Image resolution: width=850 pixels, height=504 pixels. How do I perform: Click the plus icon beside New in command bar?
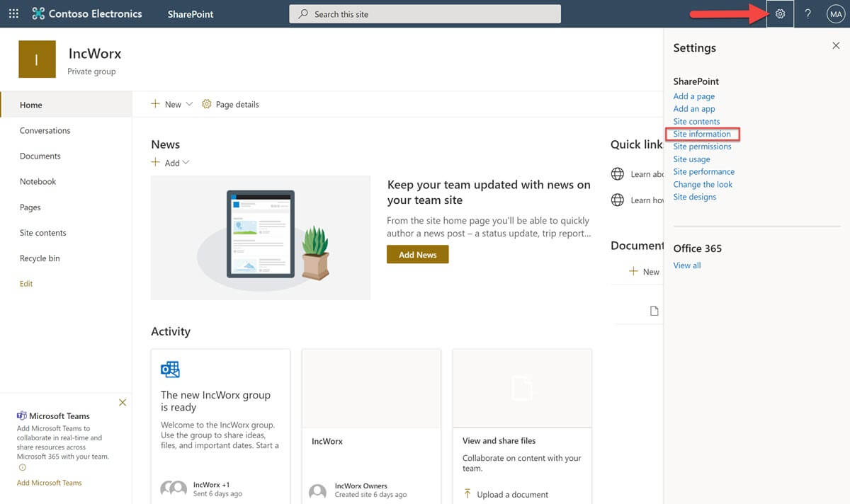(x=156, y=104)
